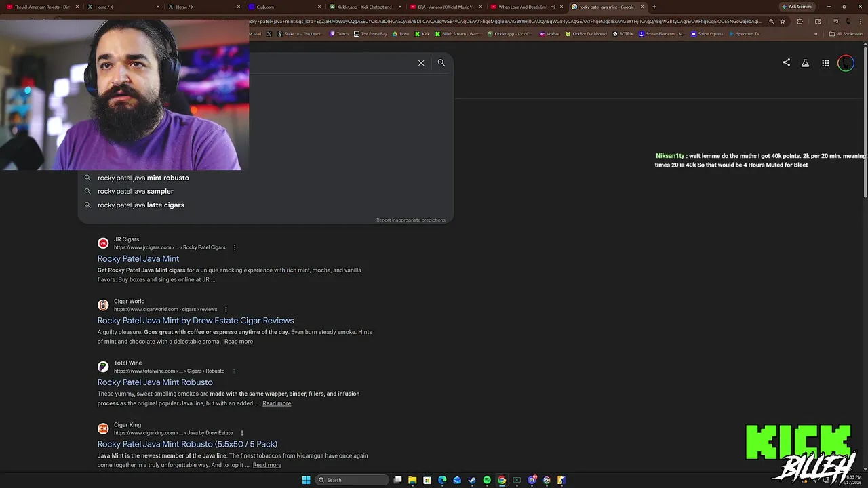Expand the bookmarks overflow chevron
Viewport: 868px width, 488px height.
point(816,34)
